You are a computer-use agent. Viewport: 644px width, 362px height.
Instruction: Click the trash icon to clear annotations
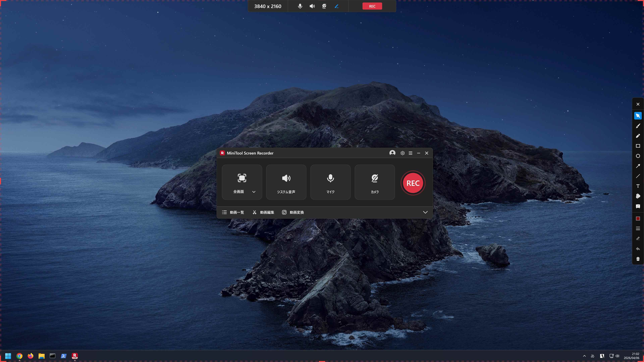pos(638,259)
